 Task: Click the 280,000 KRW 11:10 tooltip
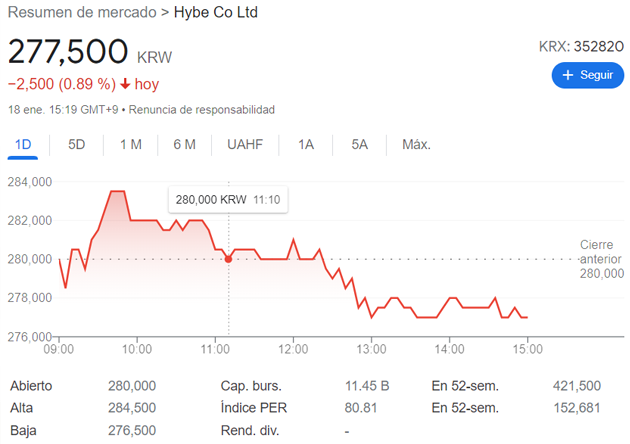(228, 200)
